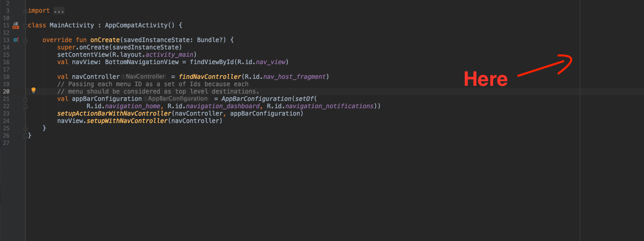Expand the collapsed import block
The height and width of the screenshot is (241, 644).
point(25,11)
